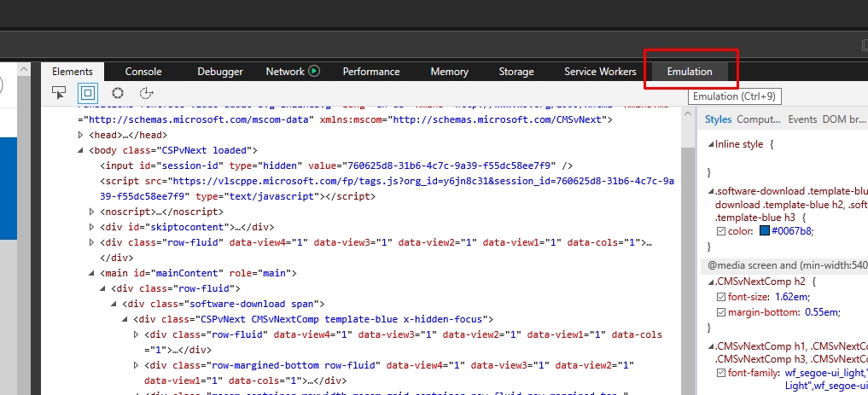Open the Debugger tab
The width and height of the screenshot is (868, 395).
(x=220, y=72)
